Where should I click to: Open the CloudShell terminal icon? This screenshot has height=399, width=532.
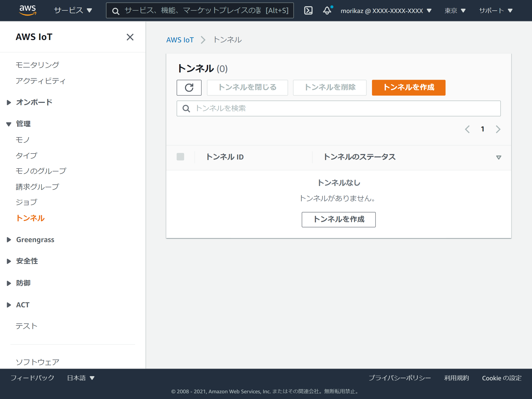[x=308, y=10]
